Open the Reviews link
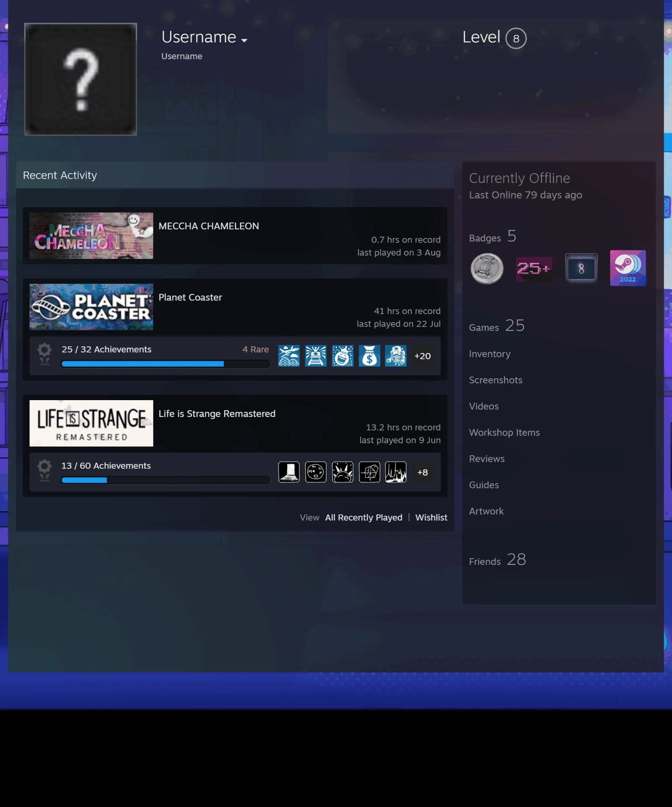 point(487,459)
